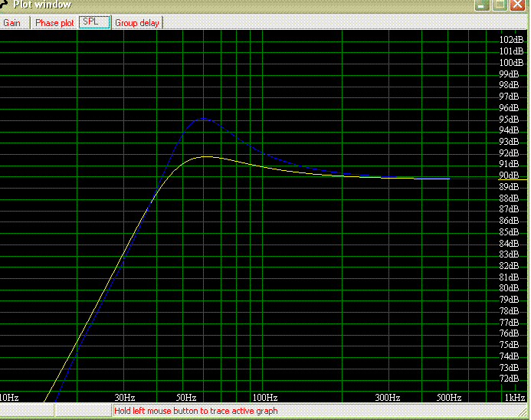The width and height of the screenshot is (531, 420).
Task: Click the 95dB axis label
Action: coord(509,120)
